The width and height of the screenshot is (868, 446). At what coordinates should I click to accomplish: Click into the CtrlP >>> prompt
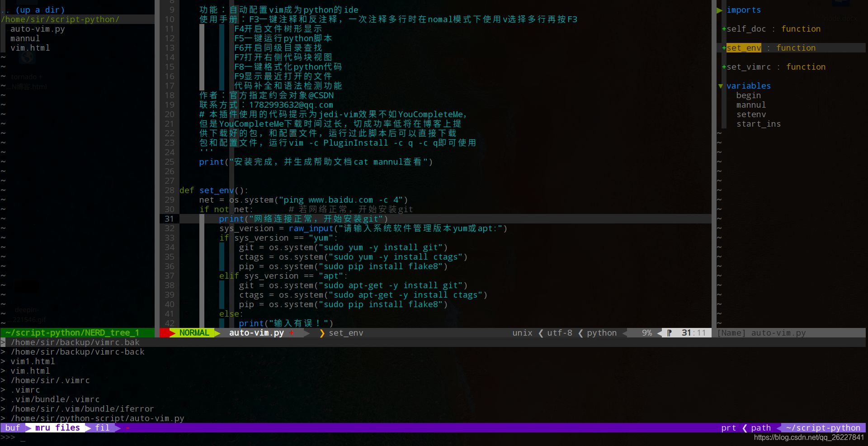coord(23,437)
